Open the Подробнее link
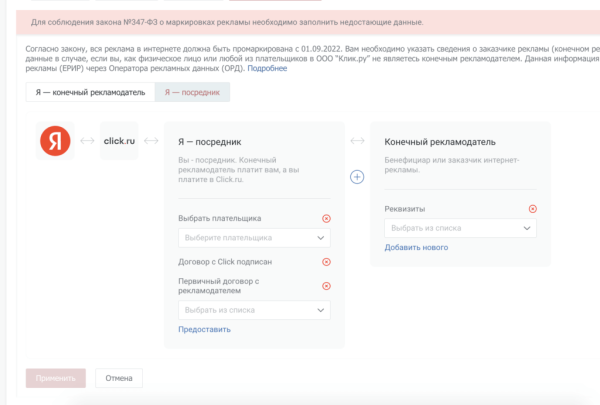Viewport: 600px width, 405px height. [267, 68]
